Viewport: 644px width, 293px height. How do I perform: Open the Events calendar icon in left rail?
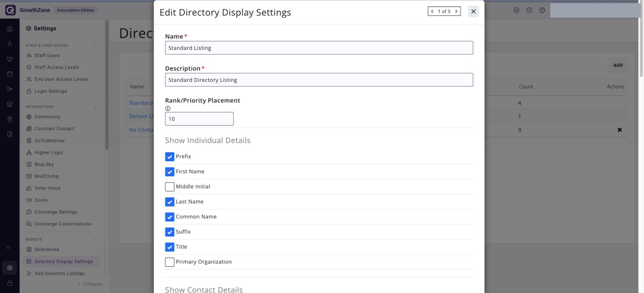click(x=10, y=74)
